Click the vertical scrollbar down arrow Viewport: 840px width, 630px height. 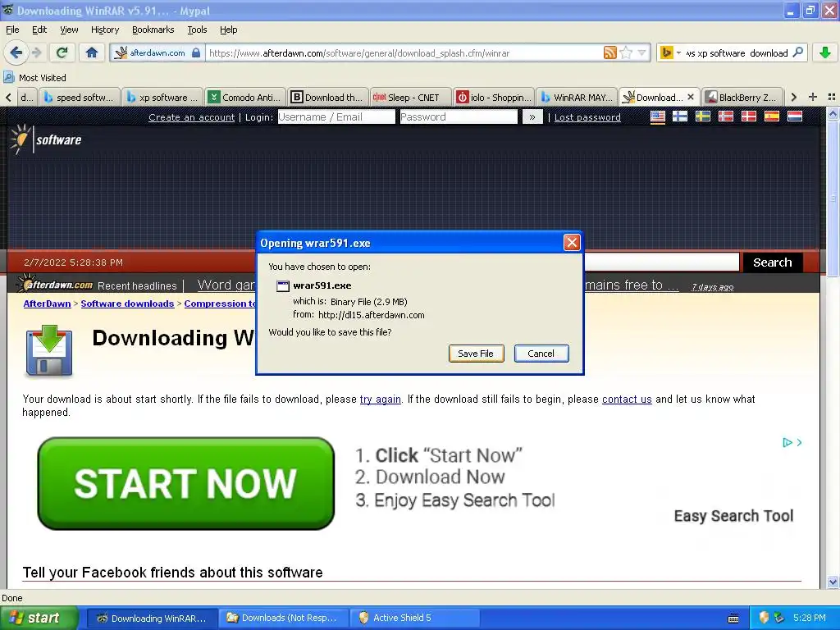tap(833, 582)
